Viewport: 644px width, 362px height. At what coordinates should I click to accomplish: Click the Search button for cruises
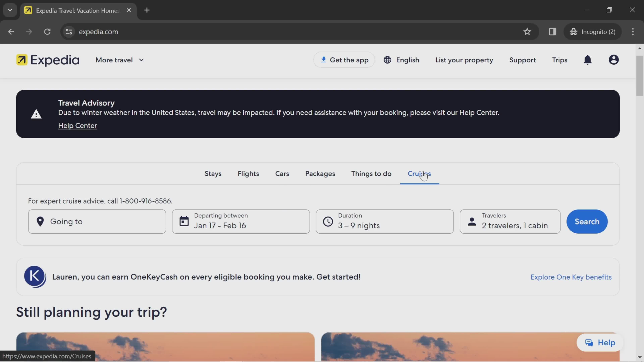click(x=586, y=221)
